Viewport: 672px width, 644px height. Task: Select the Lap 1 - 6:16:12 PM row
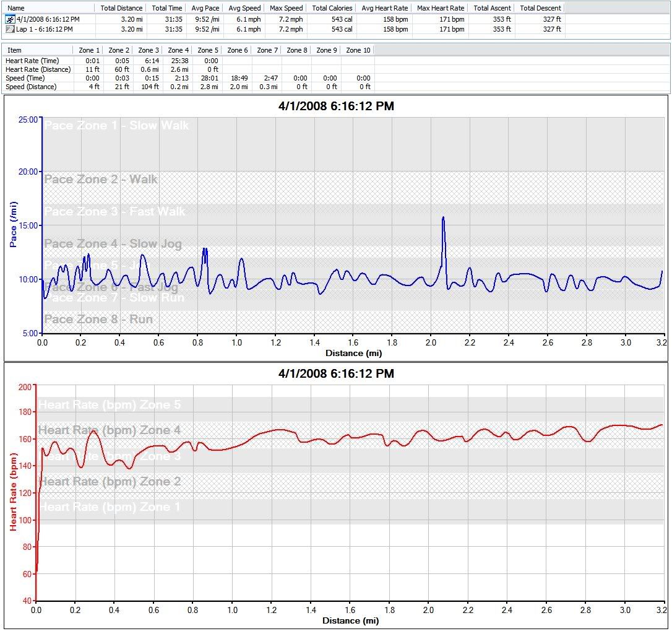tap(44, 29)
